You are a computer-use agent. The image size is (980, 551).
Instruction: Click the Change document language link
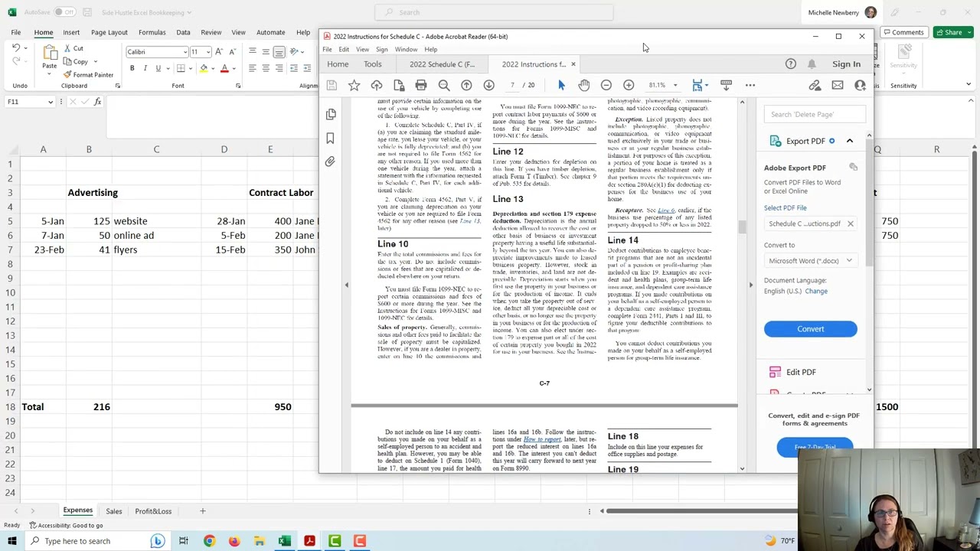point(816,291)
